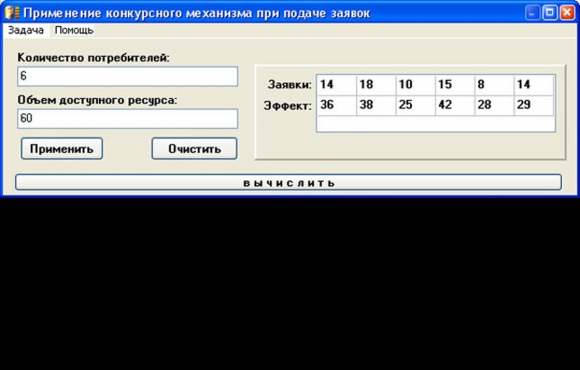Select the Эффект cell containing 28

click(x=495, y=105)
